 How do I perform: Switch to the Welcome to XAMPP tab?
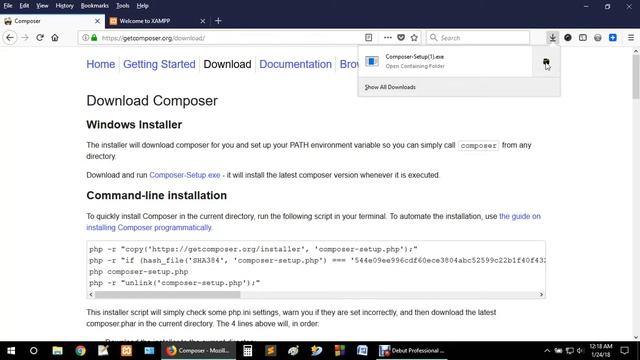pos(157,21)
